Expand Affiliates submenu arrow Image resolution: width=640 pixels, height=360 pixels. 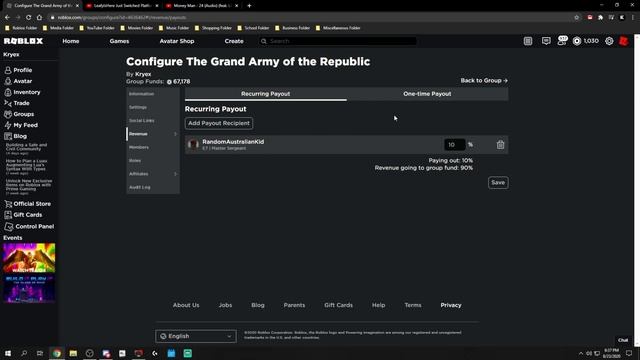click(176, 174)
